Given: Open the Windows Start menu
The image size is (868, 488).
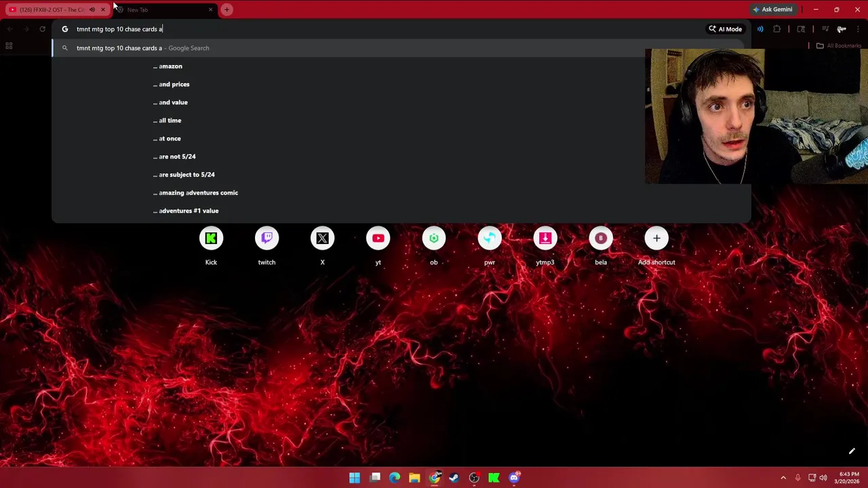Looking at the screenshot, I should click(x=355, y=478).
